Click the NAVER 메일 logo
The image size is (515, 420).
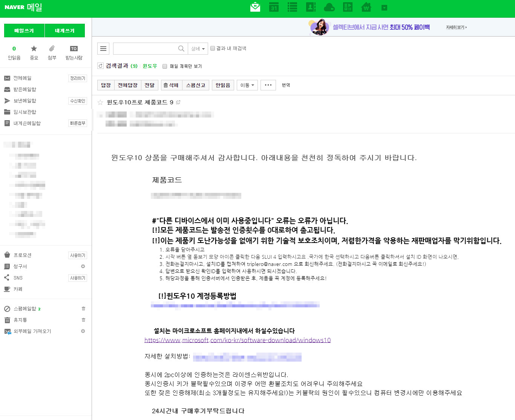point(23,7)
